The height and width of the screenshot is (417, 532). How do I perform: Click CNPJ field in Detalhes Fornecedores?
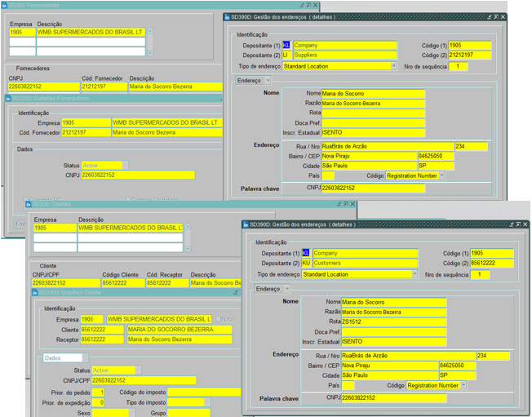click(x=138, y=175)
